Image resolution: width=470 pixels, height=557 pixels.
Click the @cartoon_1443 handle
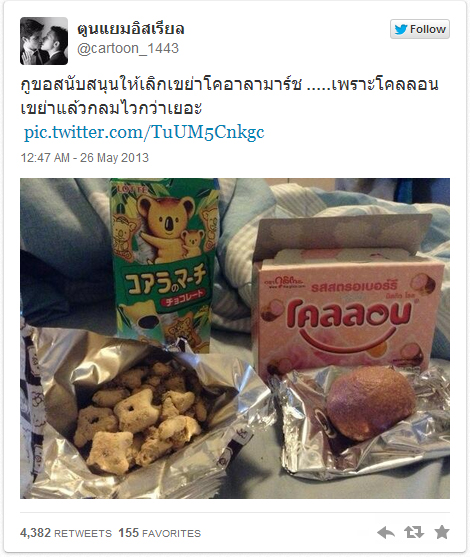(128, 48)
